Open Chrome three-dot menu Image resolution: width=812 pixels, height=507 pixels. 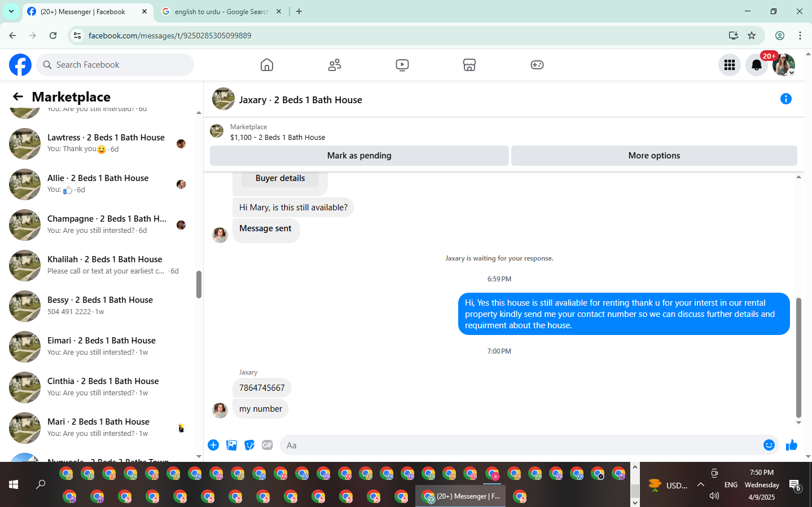[800, 36]
